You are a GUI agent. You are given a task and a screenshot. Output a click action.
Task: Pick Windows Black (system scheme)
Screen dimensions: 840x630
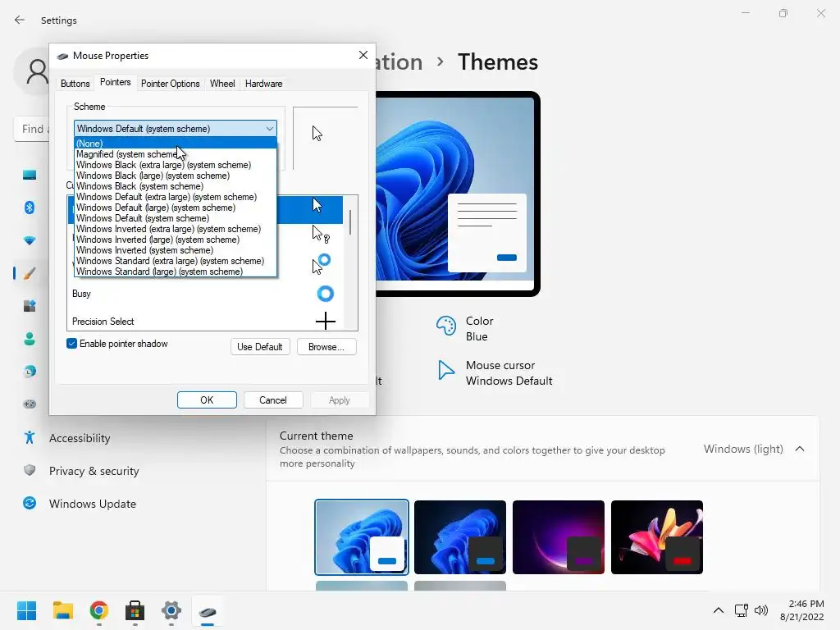(x=176, y=186)
